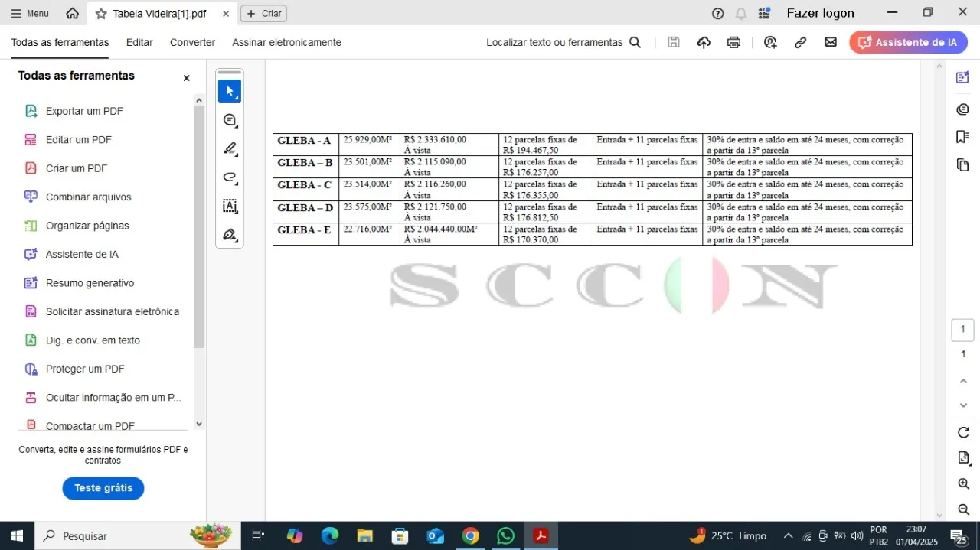The width and height of the screenshot is (980, 550).
Task: Open the comment tool in quick toolbar
Action: tap(230, 120)
